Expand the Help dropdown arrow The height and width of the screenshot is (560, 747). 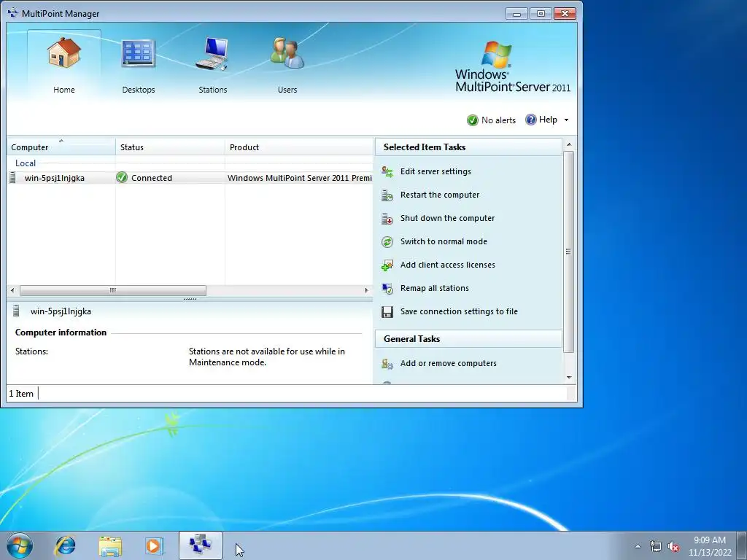point(566,120)
